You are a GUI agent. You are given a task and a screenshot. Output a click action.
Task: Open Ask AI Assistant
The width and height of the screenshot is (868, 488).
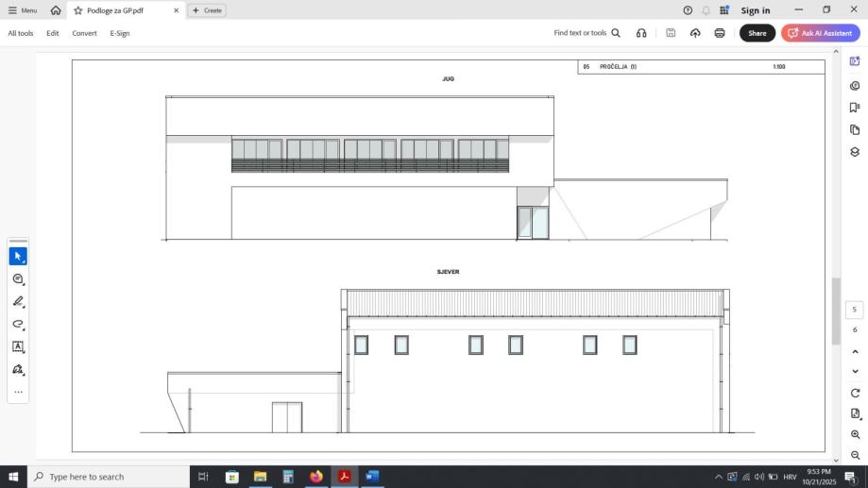pyautogui.click(x=821, y=33)
